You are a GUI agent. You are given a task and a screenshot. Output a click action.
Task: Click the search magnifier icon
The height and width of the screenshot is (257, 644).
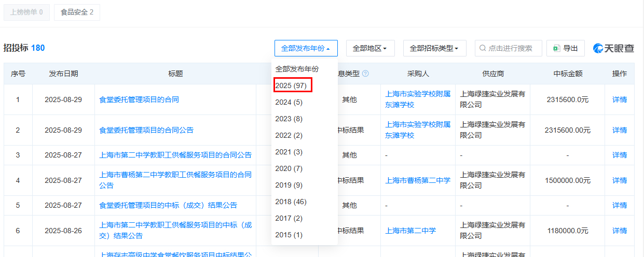point(483,48)
